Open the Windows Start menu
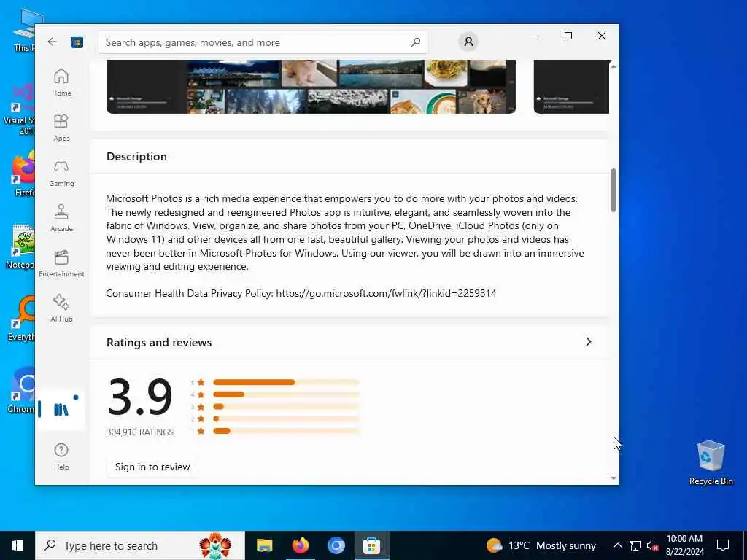Screen dimensions: 747x560 [x=18, y=545]
